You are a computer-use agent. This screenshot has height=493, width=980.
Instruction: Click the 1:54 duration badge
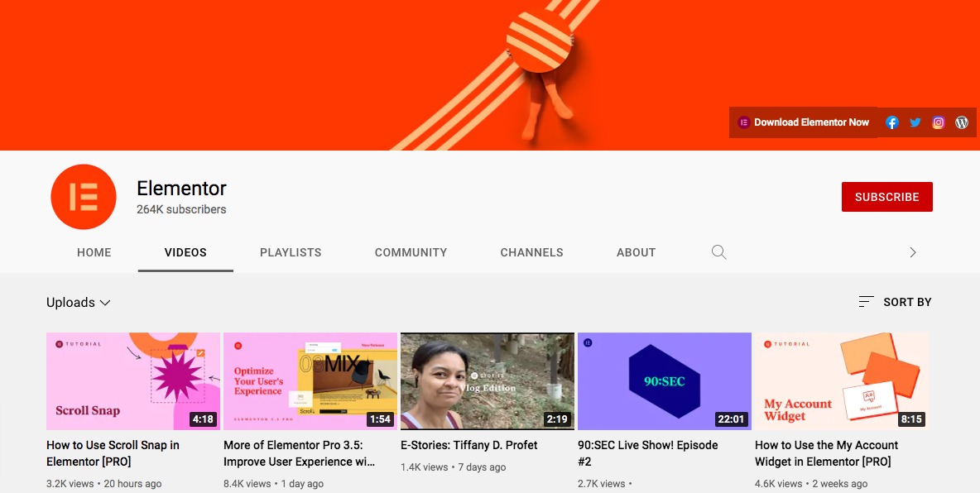[380, 419]
